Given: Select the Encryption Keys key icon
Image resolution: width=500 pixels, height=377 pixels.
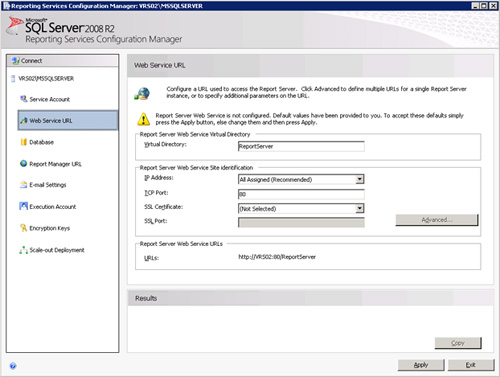Looking at the screenshot, I should click(x=23, y=228).
